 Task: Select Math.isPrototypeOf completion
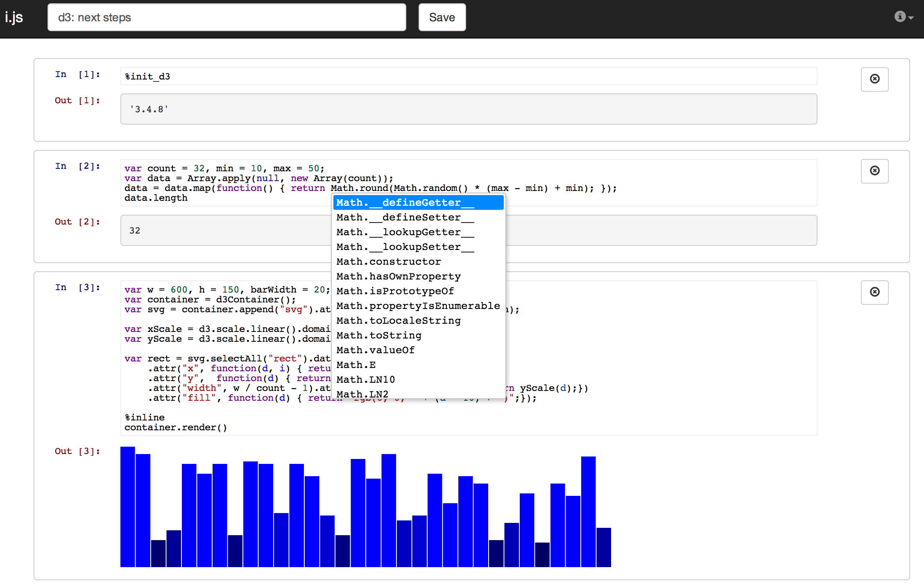(418, 291)
